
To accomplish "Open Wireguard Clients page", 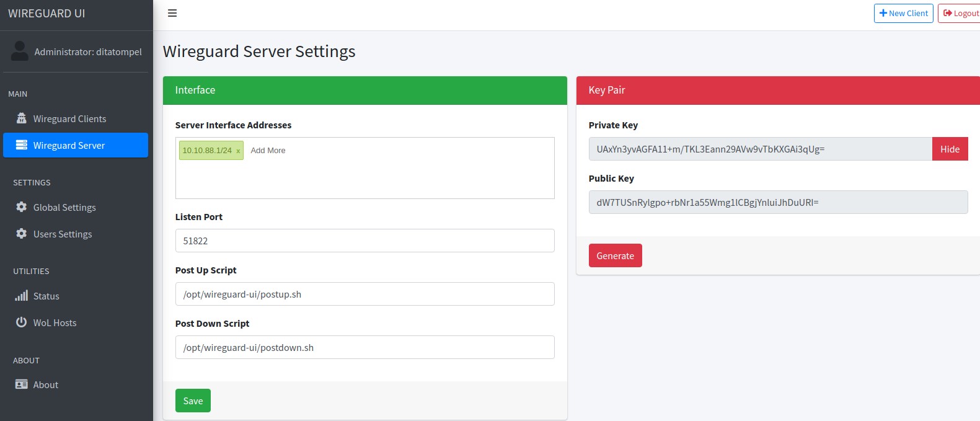I will 76,118.
